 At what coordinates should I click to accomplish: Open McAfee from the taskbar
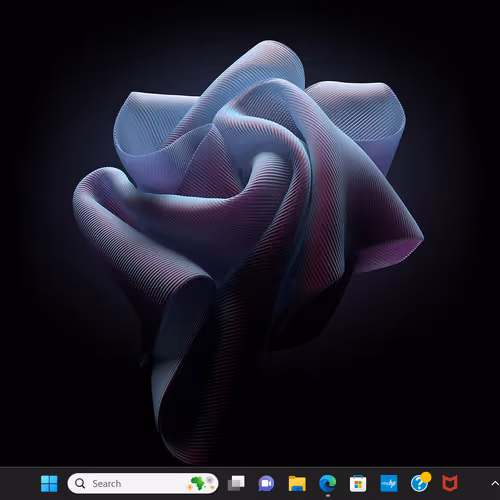coord(450,483)
